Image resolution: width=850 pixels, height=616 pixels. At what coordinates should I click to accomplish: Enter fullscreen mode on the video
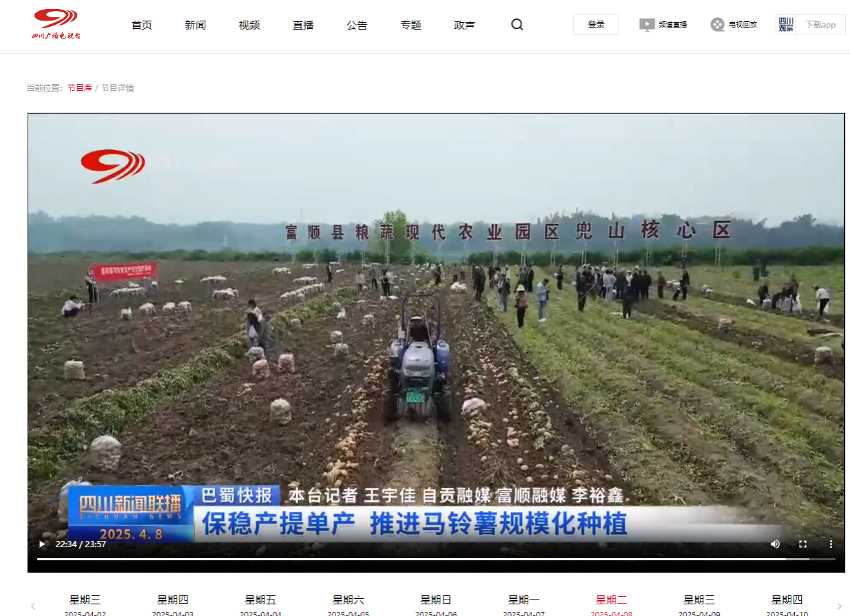(x=802, y=544)
